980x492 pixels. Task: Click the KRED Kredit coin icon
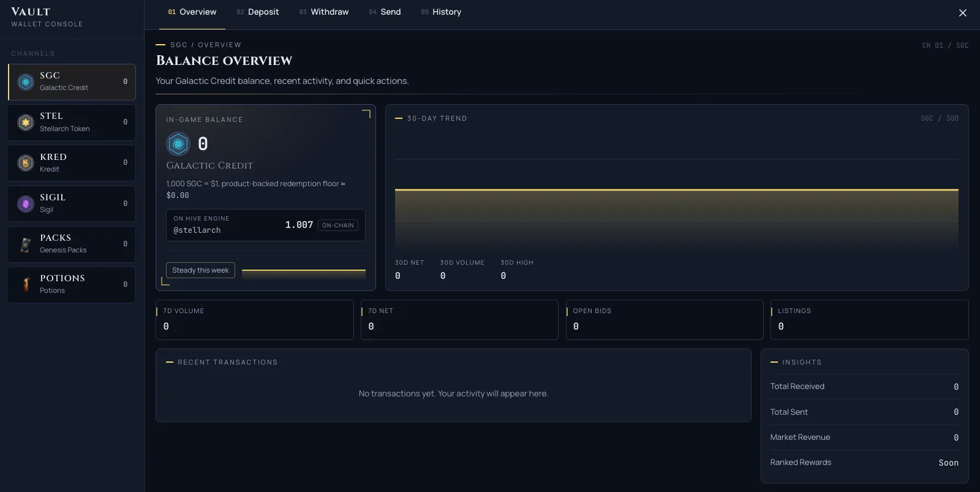click(26, 163)
